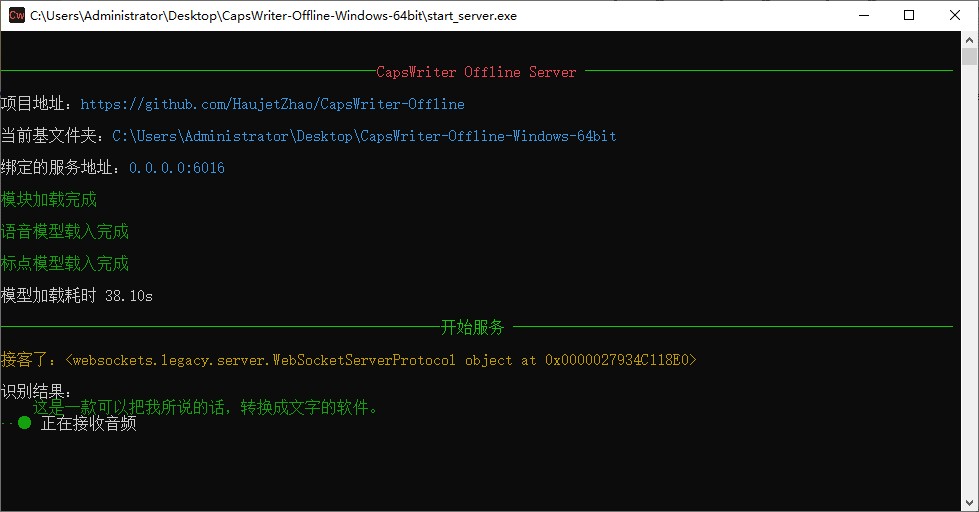Click the scrollbar down arrow
979x512 pixels.
(969, 503)
